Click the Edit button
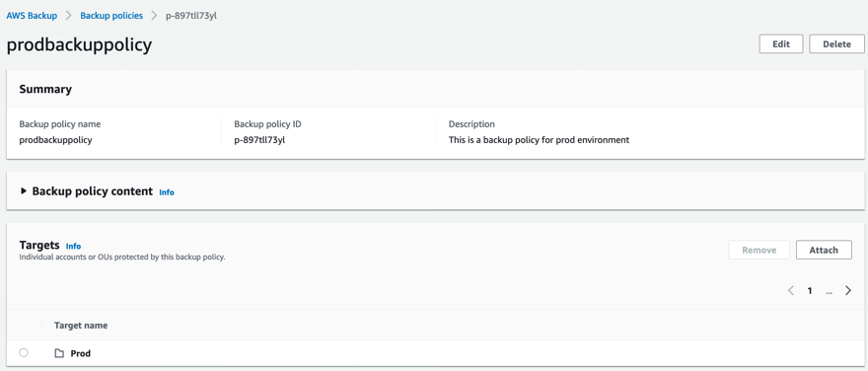This screenshot has height=371, width=868. [781, 44]
